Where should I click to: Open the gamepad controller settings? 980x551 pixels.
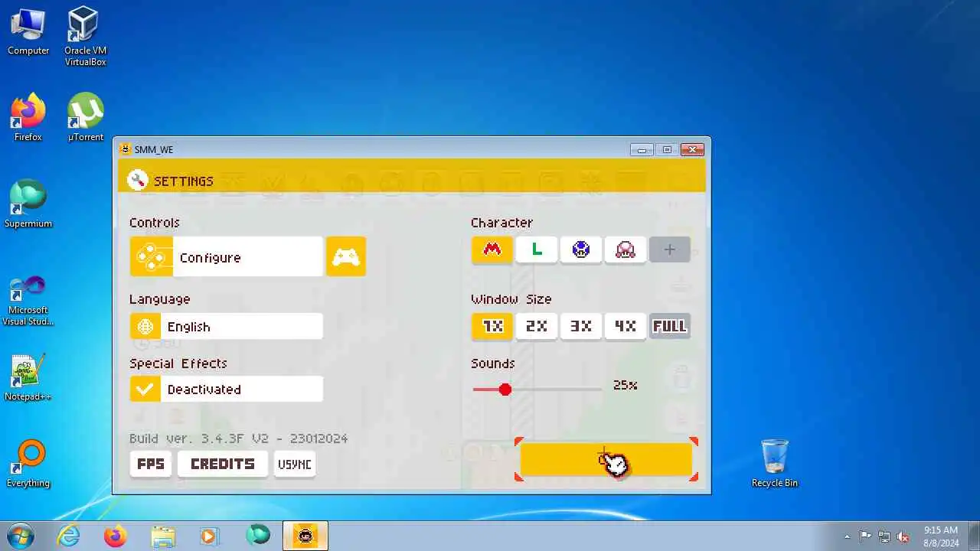(346, 257)
